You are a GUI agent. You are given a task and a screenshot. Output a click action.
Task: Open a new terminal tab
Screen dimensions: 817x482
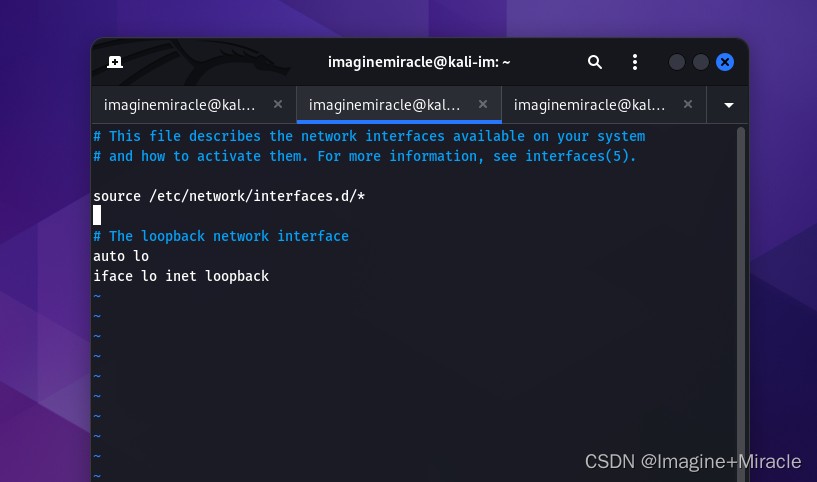point(115,62)
